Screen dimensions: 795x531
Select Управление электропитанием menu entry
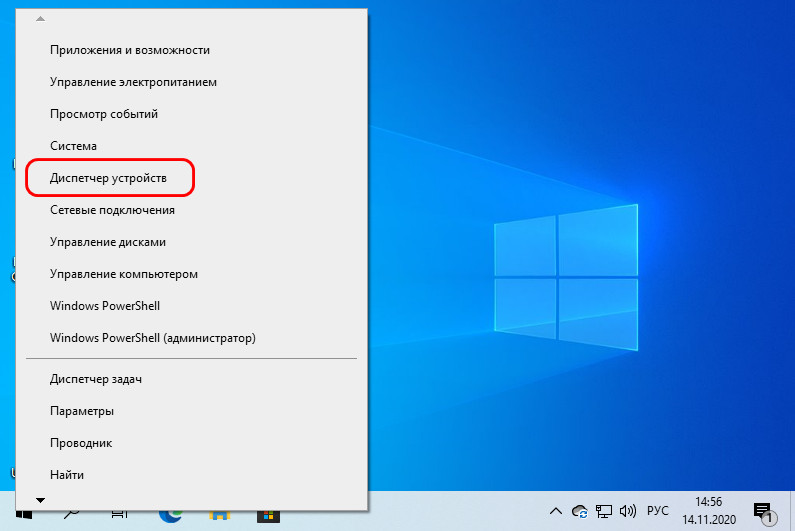(x=192, y=82)
